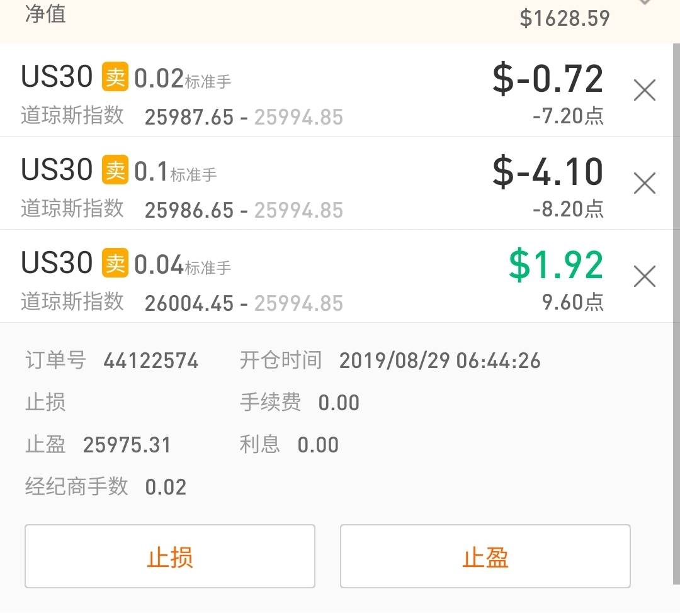
Task: Tap the take profit price 25975.31
Action: (127, 445)
